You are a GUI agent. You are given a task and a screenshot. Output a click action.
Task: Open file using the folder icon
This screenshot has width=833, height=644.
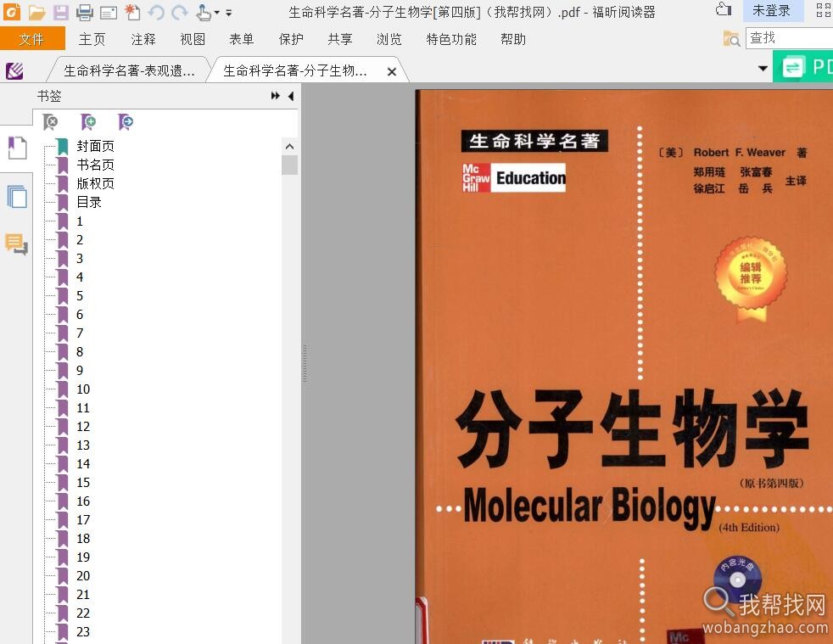[37, 12]
